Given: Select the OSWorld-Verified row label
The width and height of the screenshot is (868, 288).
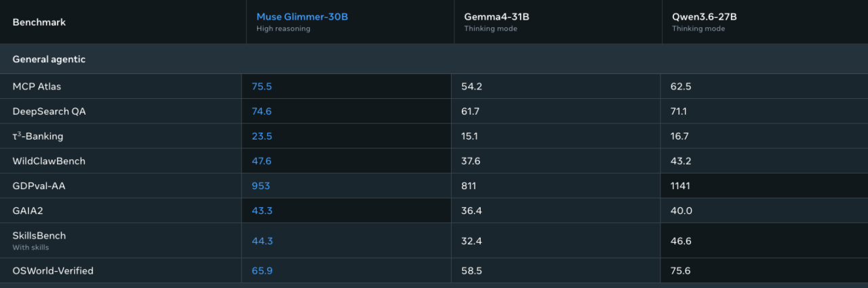Looking at the screenshot, I should pyautogui.click(x=53, y=270).
